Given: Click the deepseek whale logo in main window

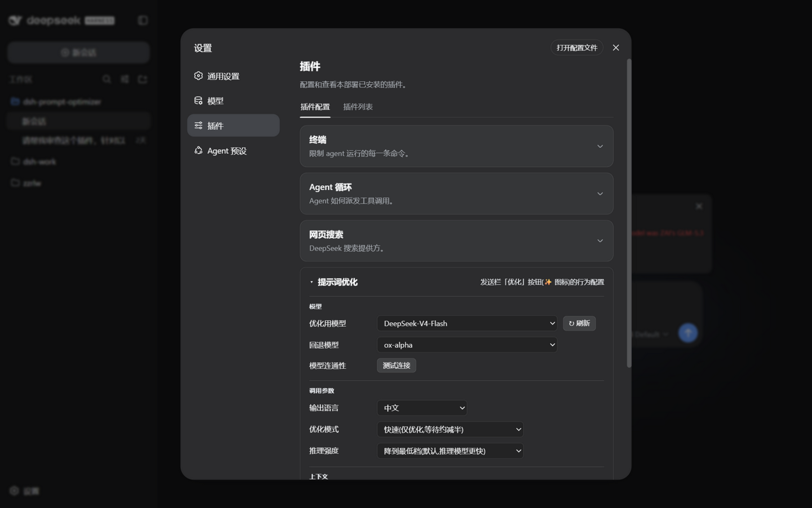Looking at the screenshot, I should 15,21.
